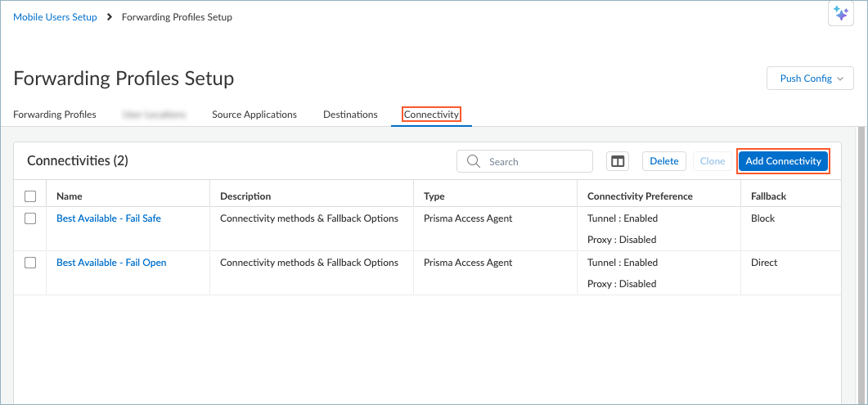The image size is (868, 405).
Task: Open the AI assistant sparkle icon
Action: click(840, 14)
